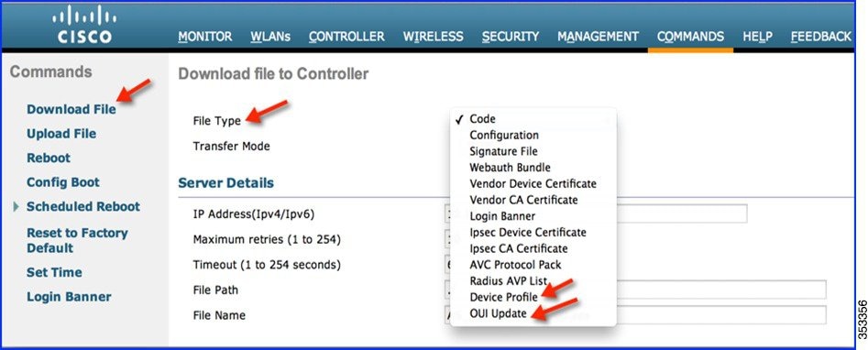Open the HELP menu
Viewport: 868px width, 350px height.
point(757,37)
